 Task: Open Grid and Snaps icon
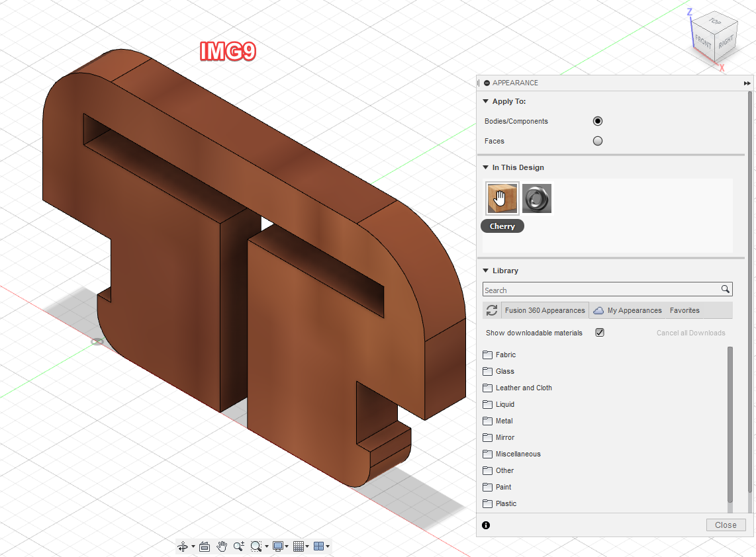click(299, 546)
